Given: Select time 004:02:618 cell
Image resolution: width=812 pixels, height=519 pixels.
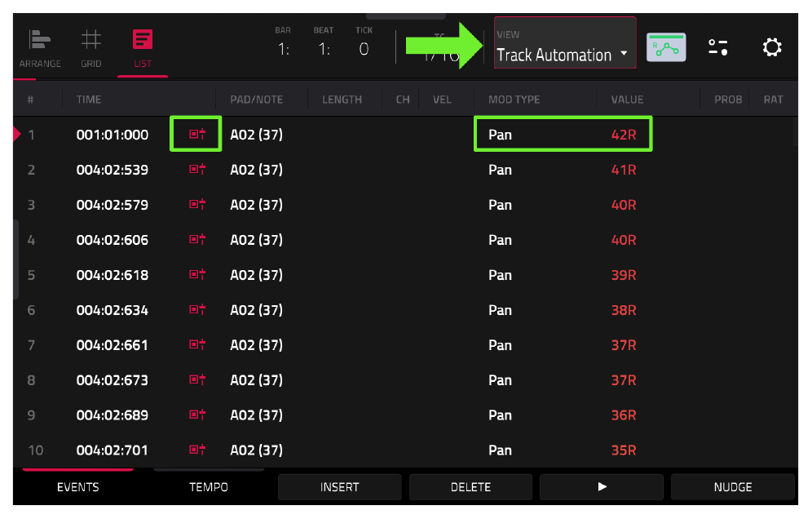Looking at the screenshot, I should (113, 275).
